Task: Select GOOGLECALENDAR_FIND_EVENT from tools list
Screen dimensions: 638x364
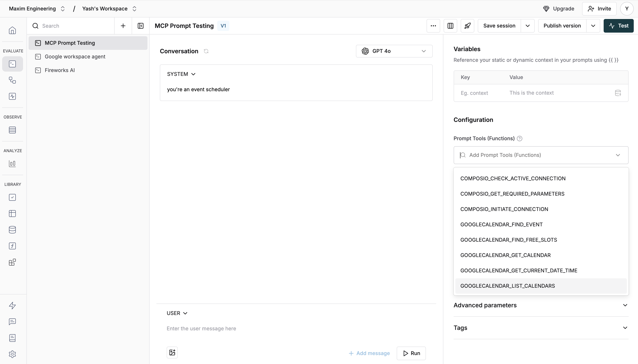Action: click(x=501, y=224)
